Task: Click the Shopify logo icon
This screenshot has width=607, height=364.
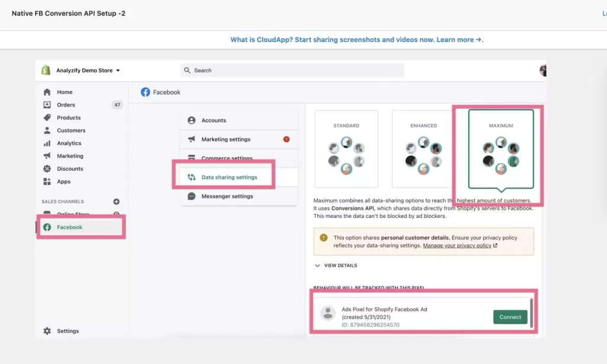Action: pyautogui.click(x=46, y=70)
